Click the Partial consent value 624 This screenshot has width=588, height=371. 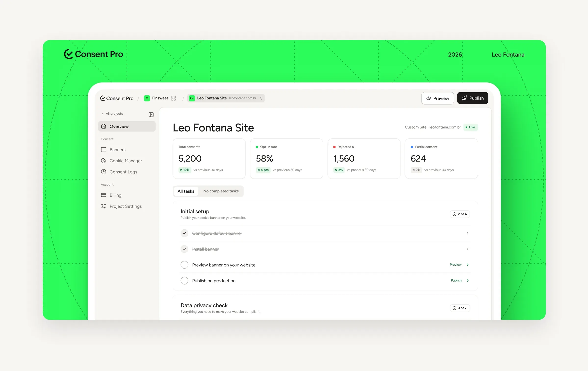pos(418,159)
